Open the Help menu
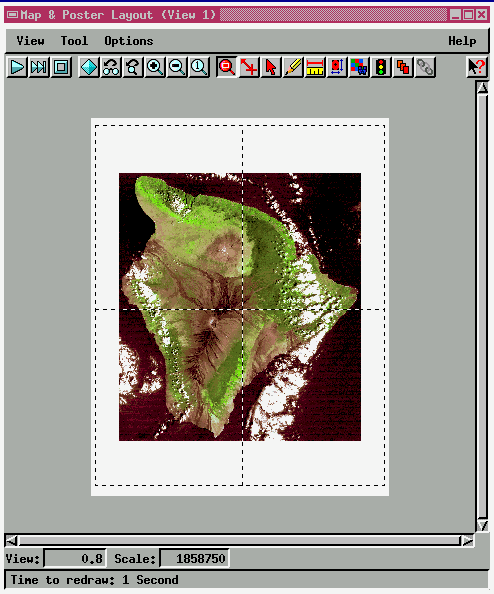The width and height of the screenshot is (494, 594). [x=462, y=41]
